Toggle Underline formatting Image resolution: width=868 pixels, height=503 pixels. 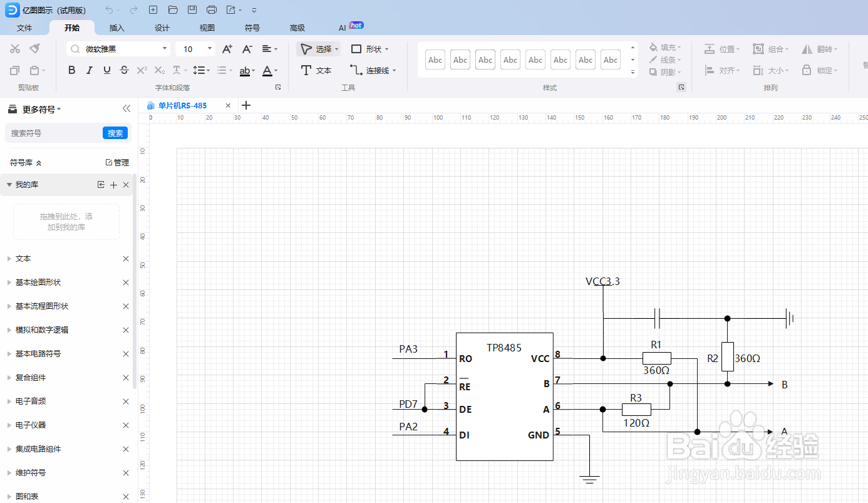107,70
